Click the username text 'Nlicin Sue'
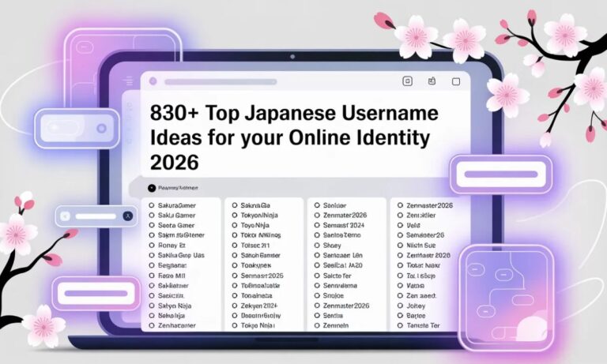 tap(420, 246)
